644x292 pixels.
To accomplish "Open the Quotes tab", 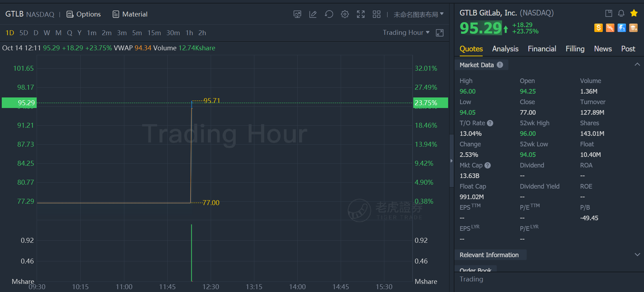I will pos(471,49).
